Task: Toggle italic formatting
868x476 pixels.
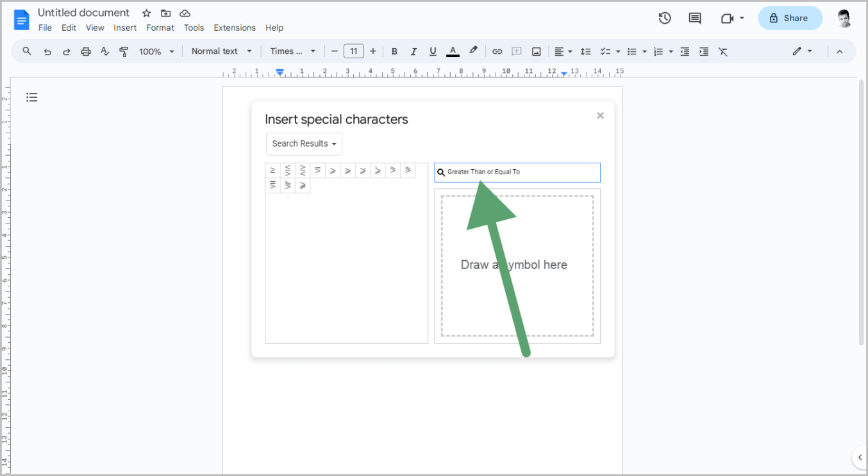Action: pos(413,51)
